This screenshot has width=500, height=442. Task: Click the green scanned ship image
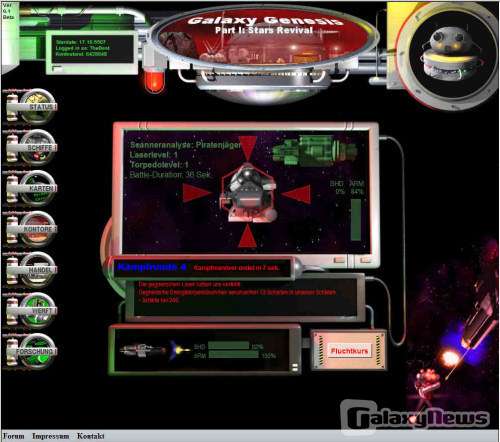coord(315,151)
